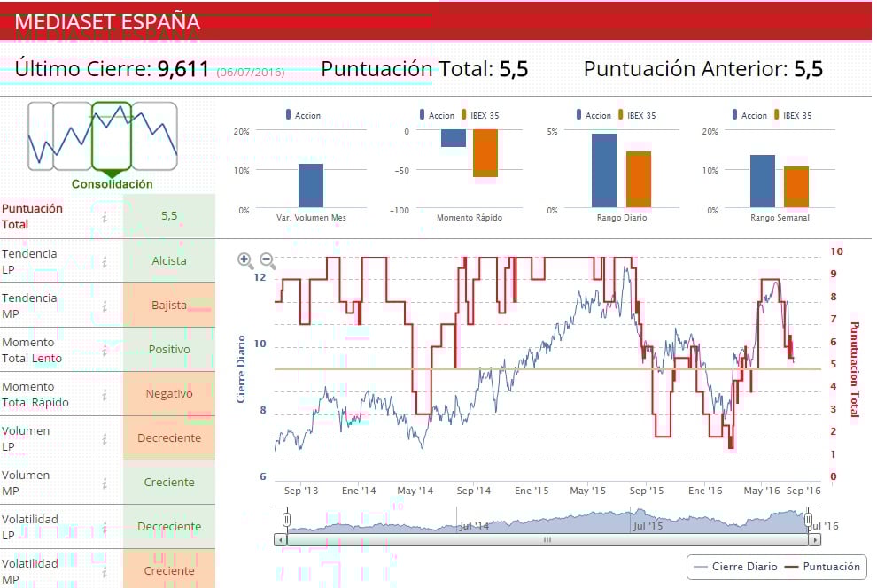Click the blue Accion bar in Rango Diario
Image resolution: width=877 pixels, height=588 pixels.
[604, 171]
